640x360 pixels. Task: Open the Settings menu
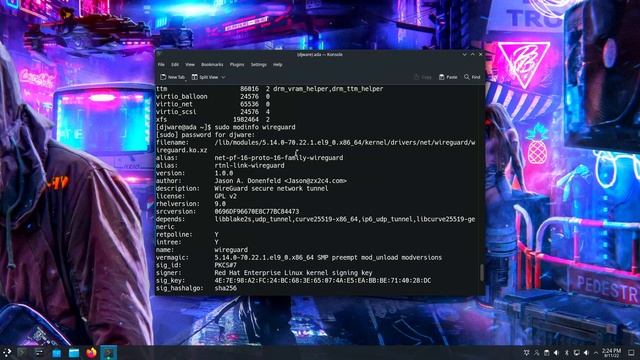(x=258, y=64)
